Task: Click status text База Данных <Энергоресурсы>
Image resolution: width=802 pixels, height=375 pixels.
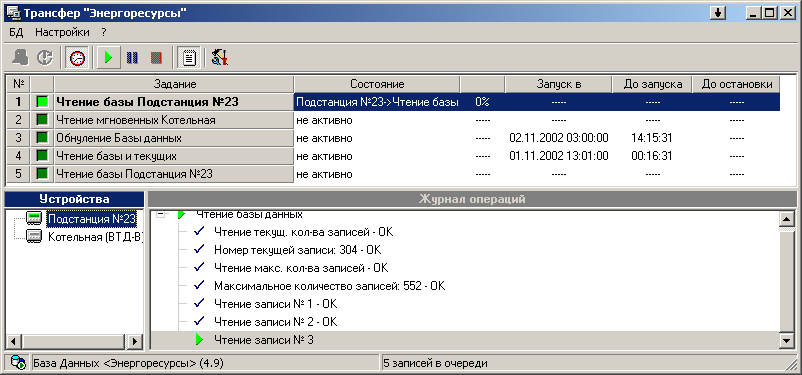Action: pos(128,363)
